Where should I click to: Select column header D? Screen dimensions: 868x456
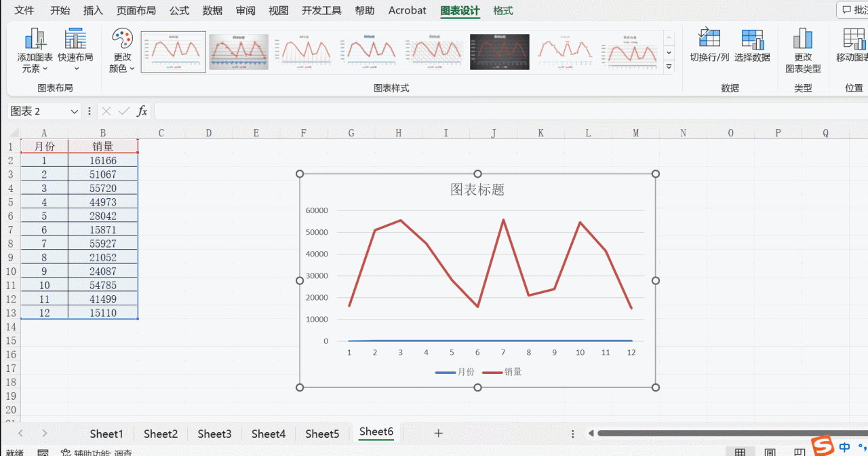[208, 133]
